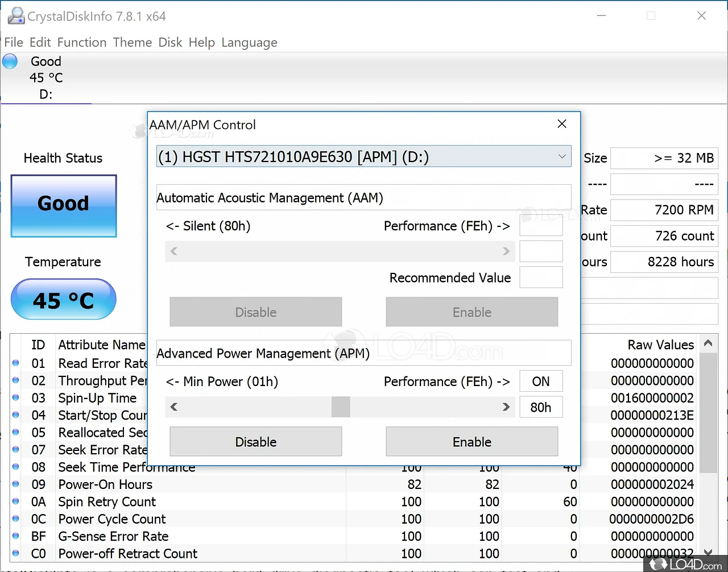Click the ID column header
The width and height of the screenshot is (728, 572).
pos(38,345)
